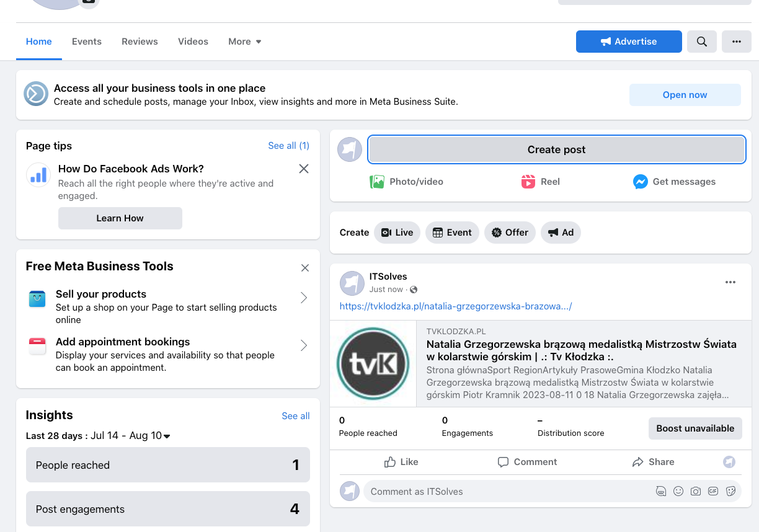Share the ITSolves post

pyautogui.click(x=653, y=462)
